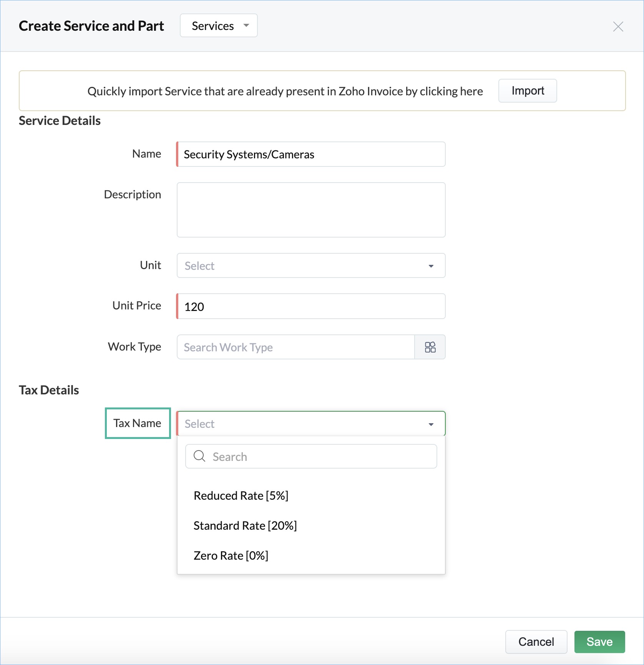644x665 pixels.
Task: Open the Unit select dropdown
Action: coord(311,266)
